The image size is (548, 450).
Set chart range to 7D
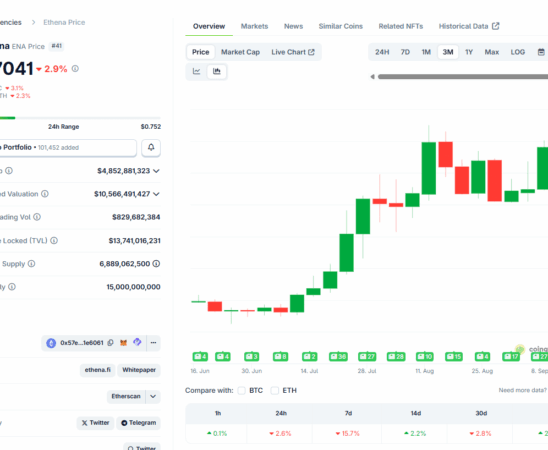pos(405,52)
